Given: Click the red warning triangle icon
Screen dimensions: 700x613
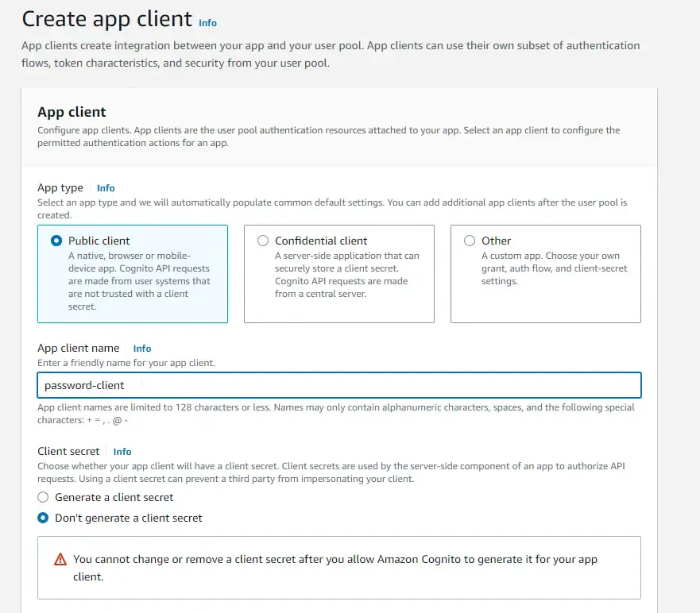Looking at the screenshot, I should click(x=60, y=559).
